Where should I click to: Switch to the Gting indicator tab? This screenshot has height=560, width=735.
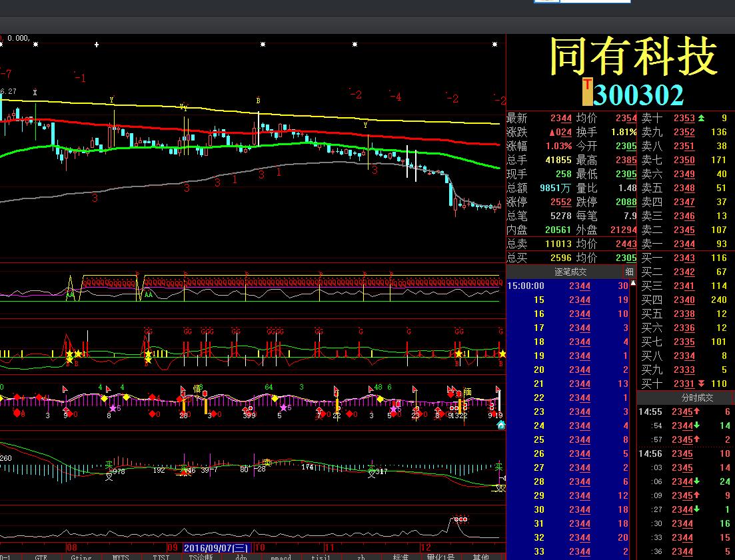(81, 557)
